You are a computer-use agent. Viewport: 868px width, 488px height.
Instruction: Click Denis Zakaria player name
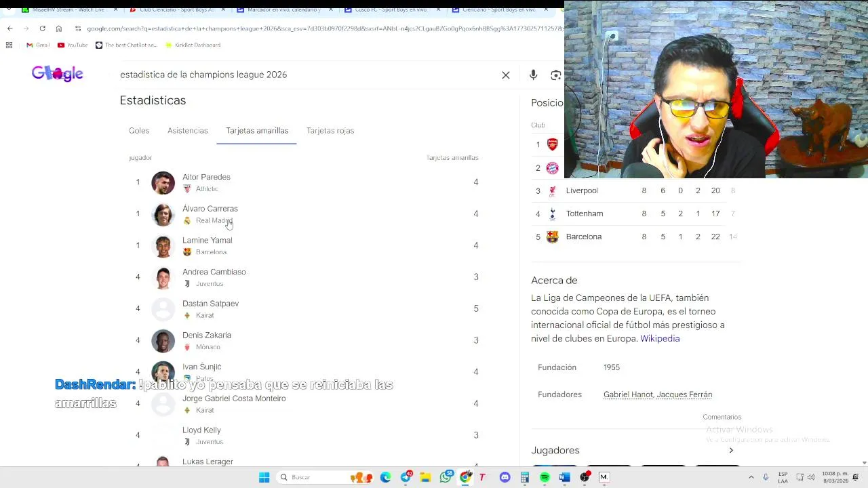(207, 335)
